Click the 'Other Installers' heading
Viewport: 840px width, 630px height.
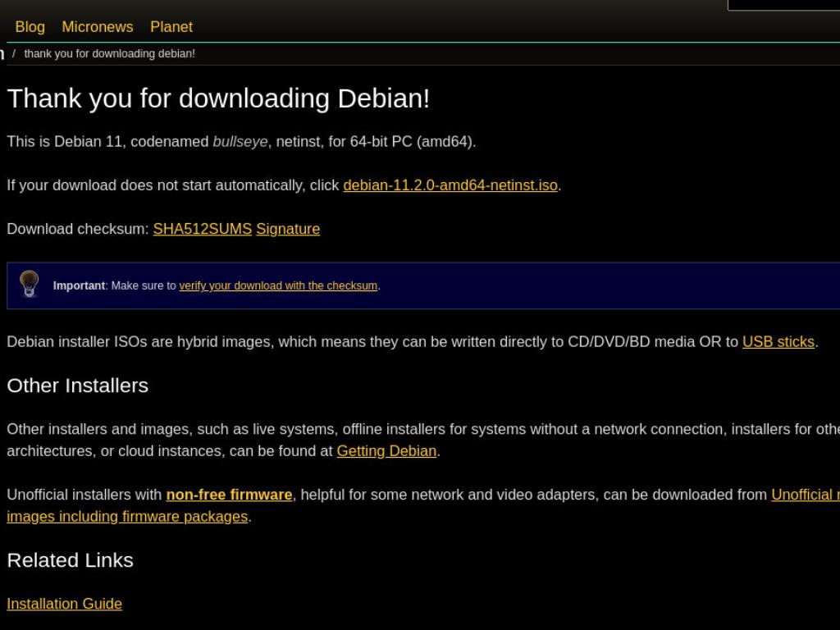pos(78,386)
